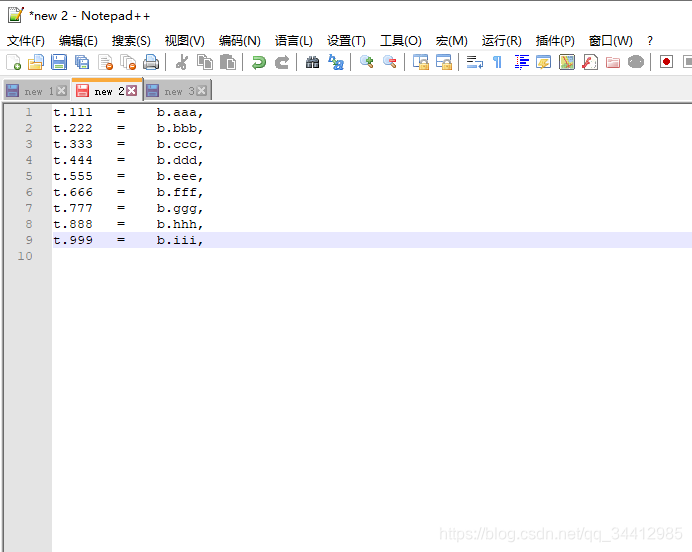The image size is (692, 552).
Task: Close the new 3 tab
Action: pos(202,91)
